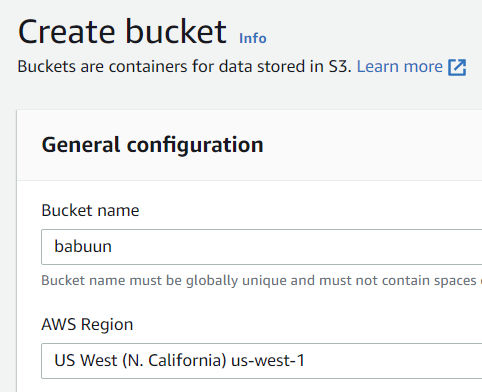Click the 'Buckets are containers' description text
482x392 pixels.
pos(184,66)
